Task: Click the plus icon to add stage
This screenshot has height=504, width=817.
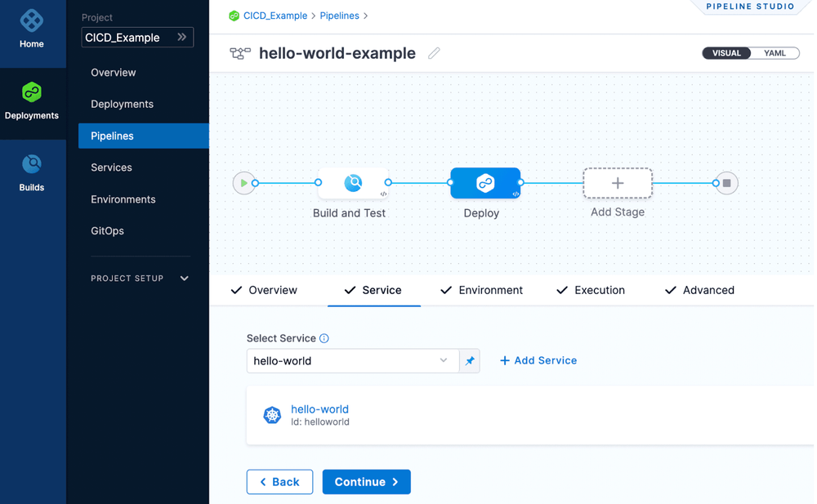Action: [x=618, y=183]
